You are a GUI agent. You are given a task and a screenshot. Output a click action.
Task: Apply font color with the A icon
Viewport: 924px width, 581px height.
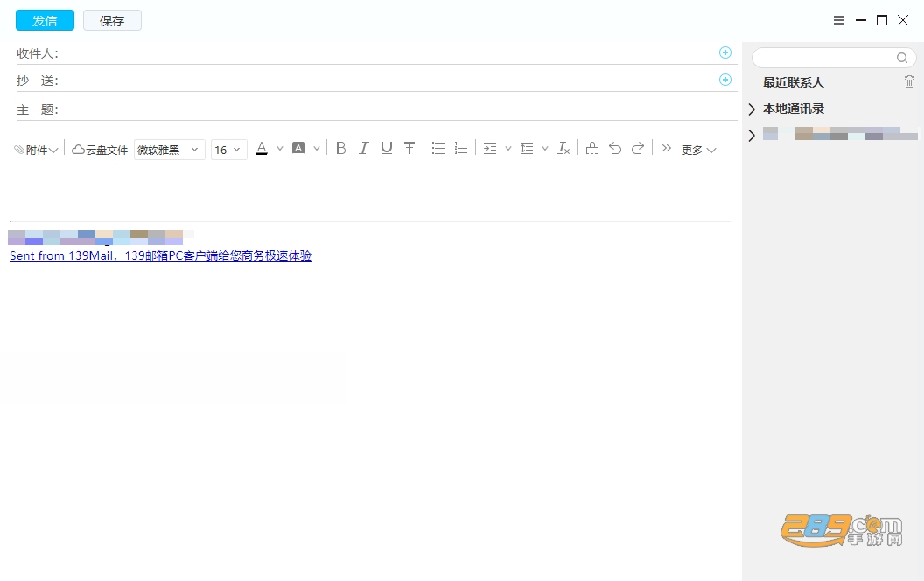[x=262, y=149]
